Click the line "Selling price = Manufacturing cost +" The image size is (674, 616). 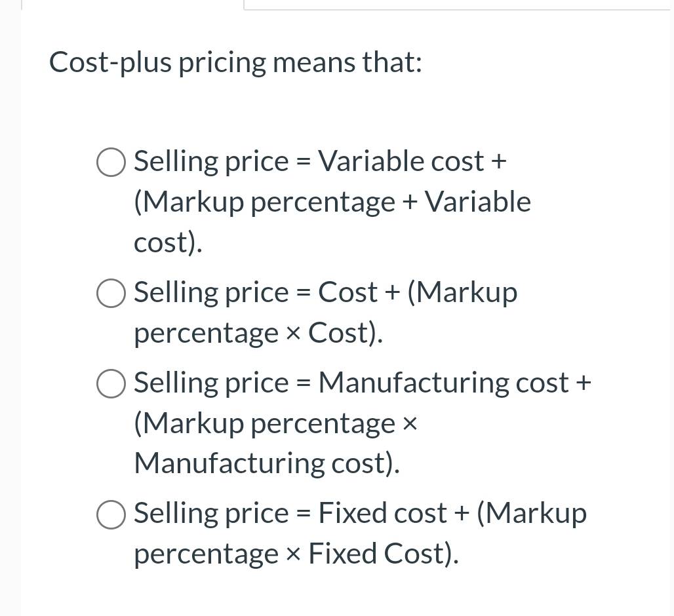point(362,383)
